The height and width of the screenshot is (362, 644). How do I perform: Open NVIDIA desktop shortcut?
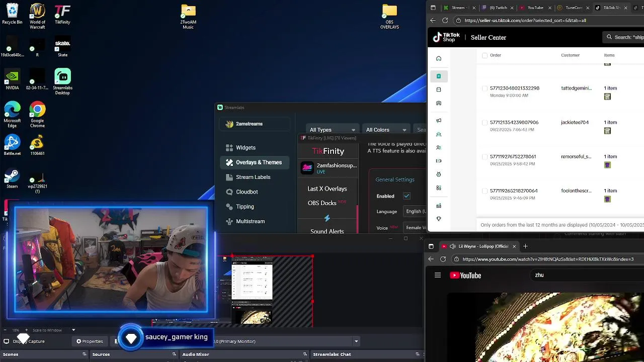click(12, 79)
